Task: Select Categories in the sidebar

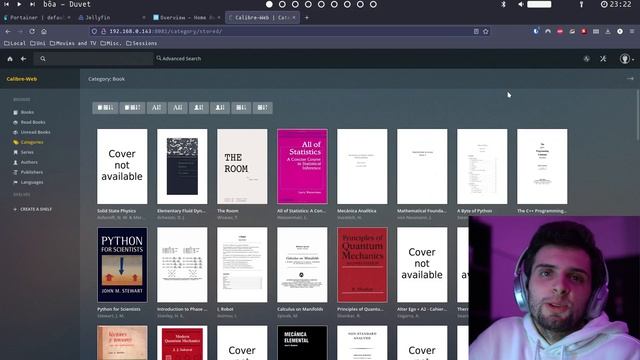Action: (28, 142)
